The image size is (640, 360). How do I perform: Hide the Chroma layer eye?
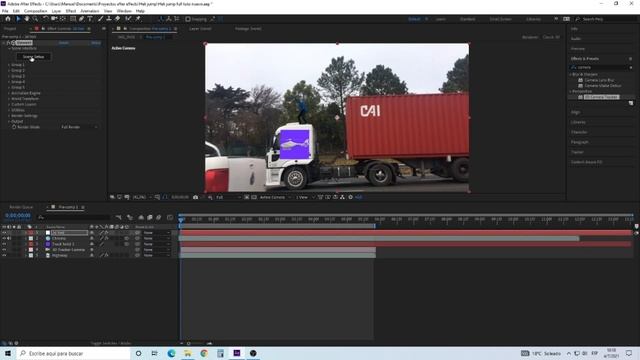coord(4,238)
